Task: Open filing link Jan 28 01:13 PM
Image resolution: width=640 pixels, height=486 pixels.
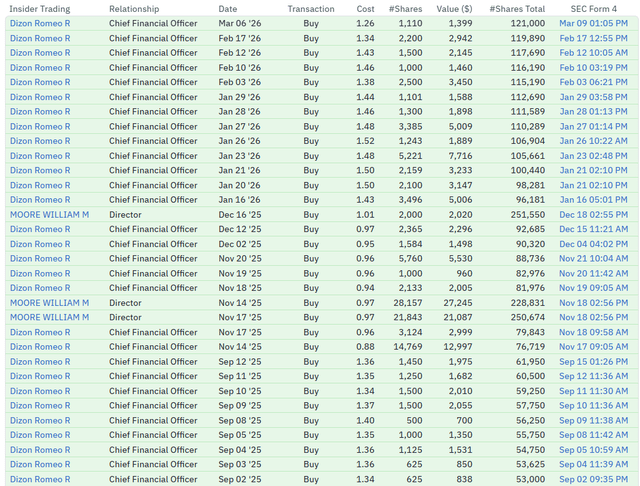Action: (593, 111)
